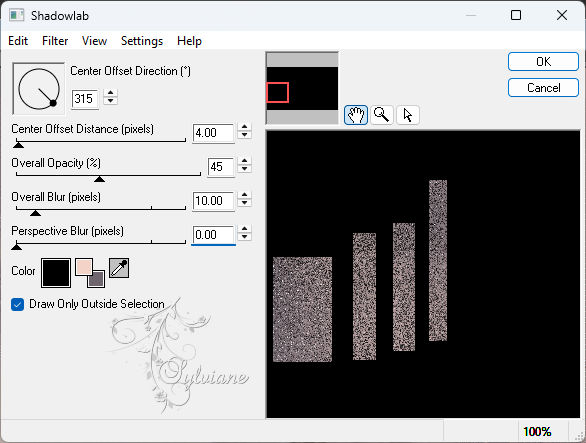The image size is (586, 443).
Task: Increase Center Offset Distance with up arrow
Action: (x=244, y=127)
